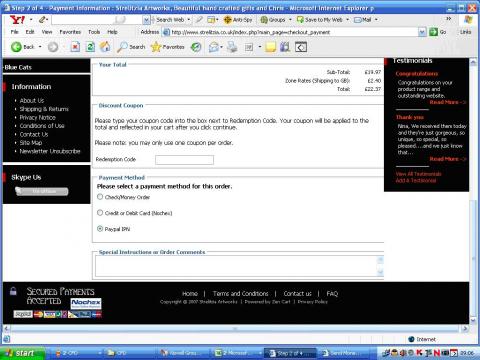The image size is (480, 360).
Task: Go to Home page icon in toolbar
Action: point(105,47)
